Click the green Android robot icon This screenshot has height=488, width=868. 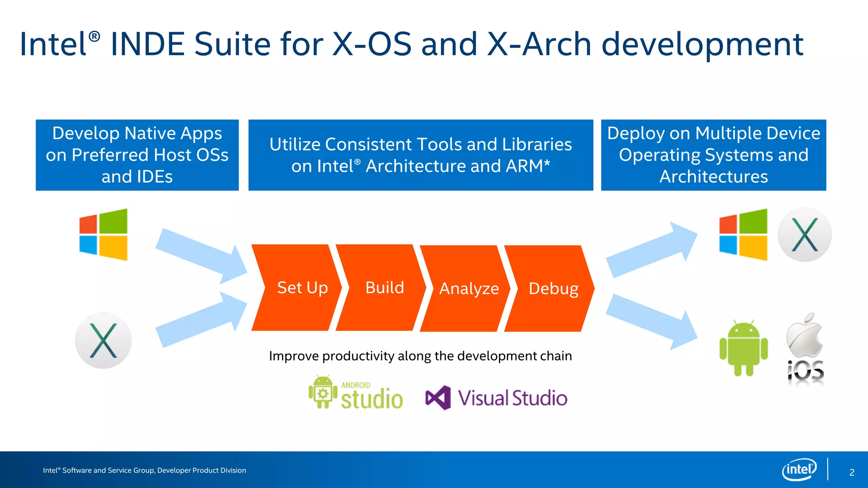click(743, 348)
